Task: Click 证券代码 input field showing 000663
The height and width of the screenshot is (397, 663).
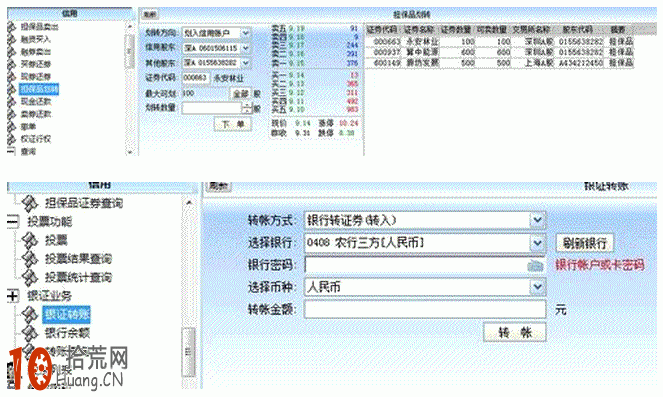Action: (195, 78)
